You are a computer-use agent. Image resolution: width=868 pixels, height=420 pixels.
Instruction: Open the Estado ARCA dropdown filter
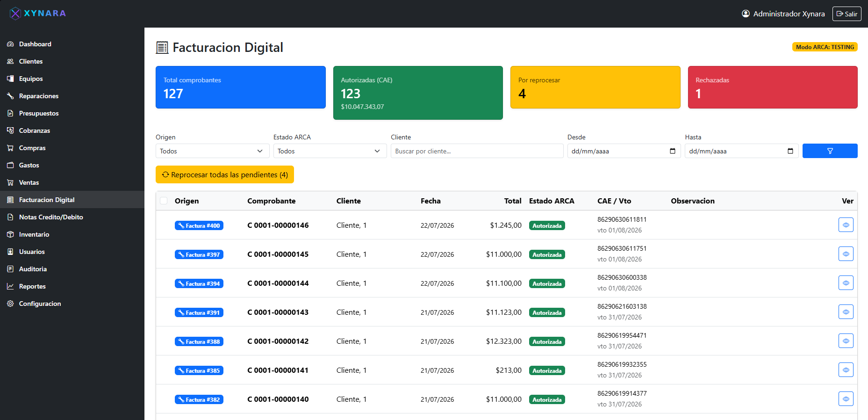pos(330,151)
